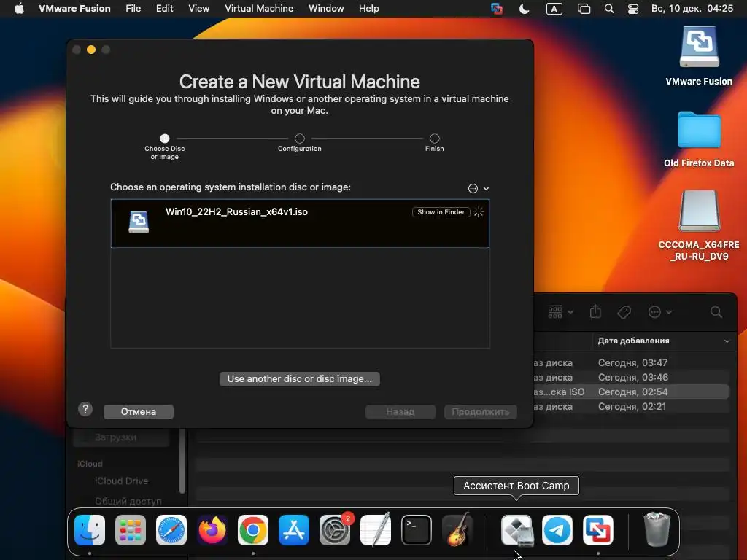This screenshot has width=747, height=560.
Task: Minimize the wizard with the yellow button
Action: [x=91, y=50]
